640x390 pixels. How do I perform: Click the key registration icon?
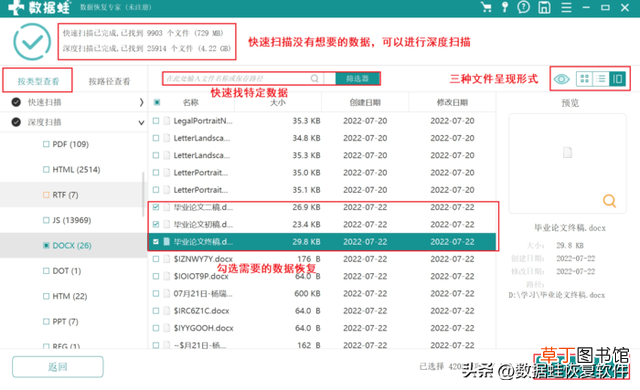point(505,7)
